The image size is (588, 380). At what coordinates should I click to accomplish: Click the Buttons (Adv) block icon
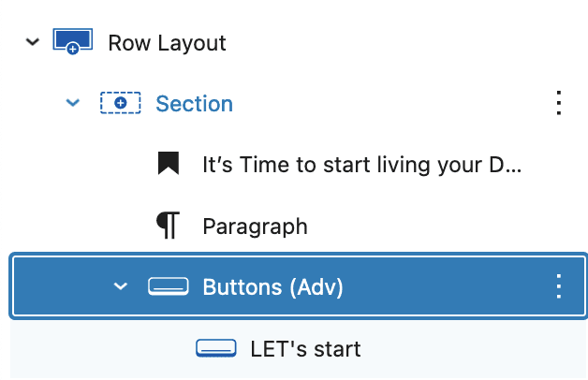tap(169, 286)
